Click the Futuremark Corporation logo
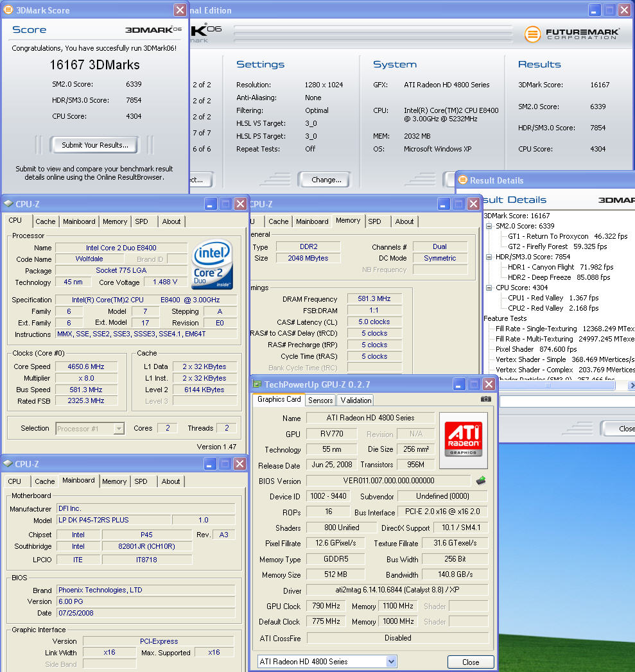This screenshot has height=672, width=635. coord(572,34)
